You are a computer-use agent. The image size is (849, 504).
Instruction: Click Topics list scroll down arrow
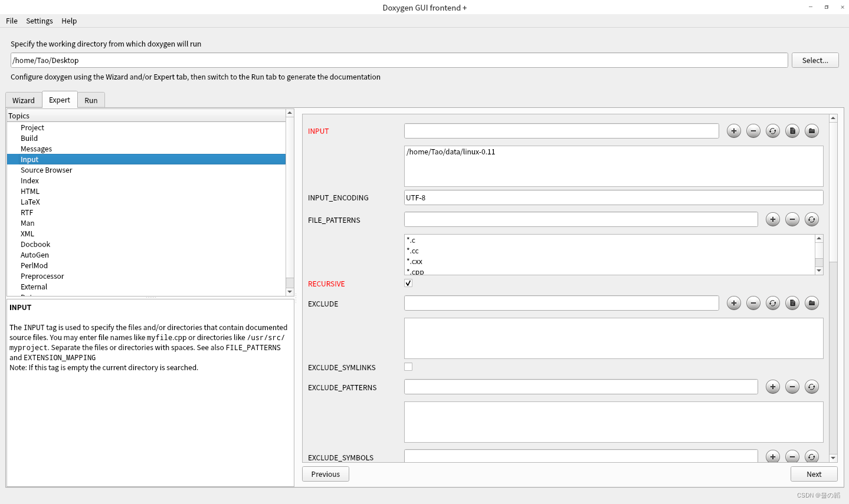(x=290, y=292)
